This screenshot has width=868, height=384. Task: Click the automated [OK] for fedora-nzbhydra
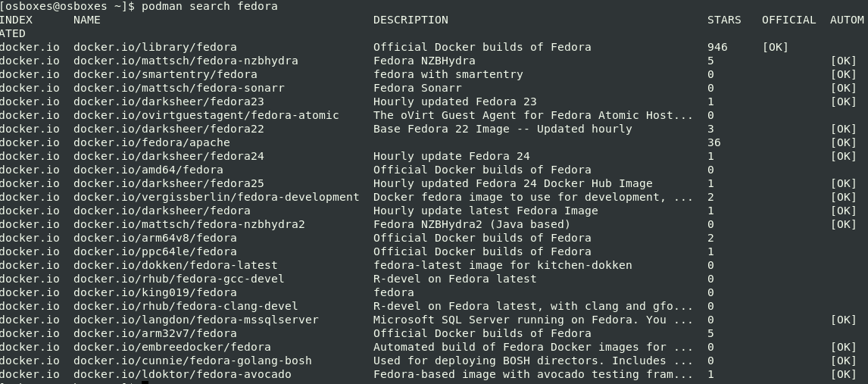pos(843,61)
